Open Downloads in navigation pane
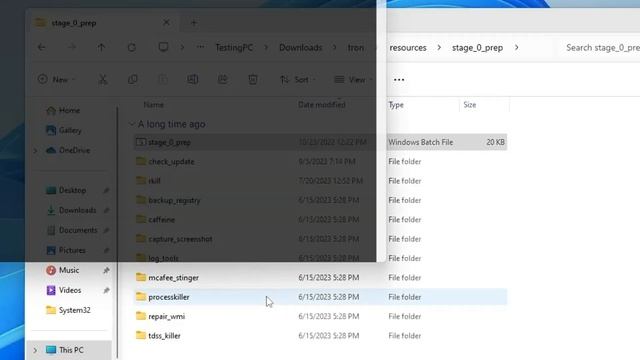This screenshot has width=640, height=360. (x=71, y=211)
